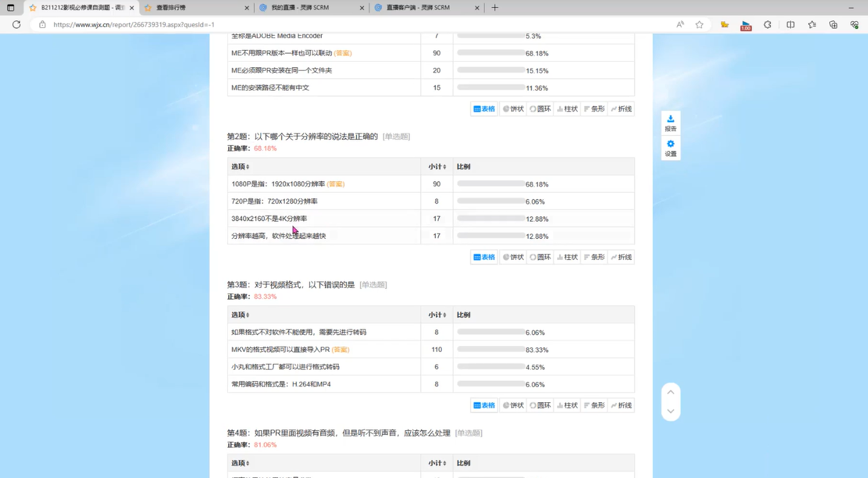Image resolution: width=868 pixels, height=478 pixels.
Task: Click the 1080P option's percentage bar
Action: click(490, 184)
